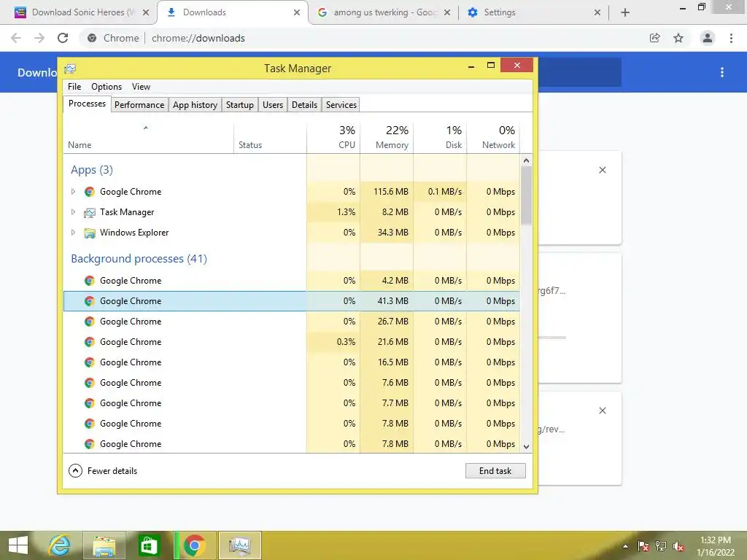Select Chrome background process using 4.2 MB

click(x=292, y=281)
